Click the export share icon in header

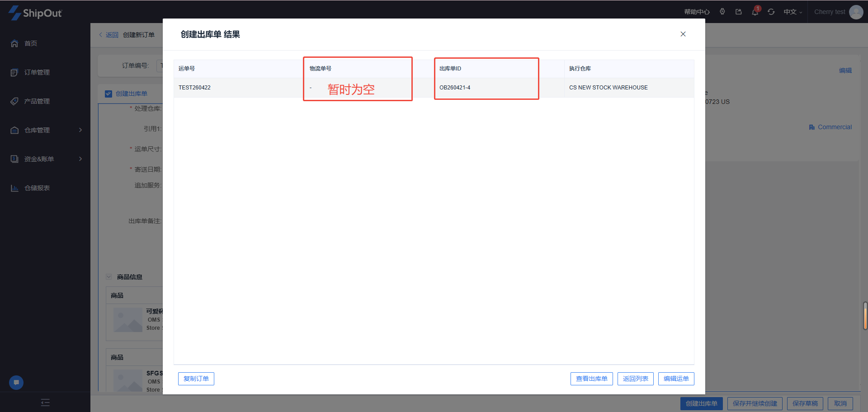pyautogui.click(x=739, y=12)
